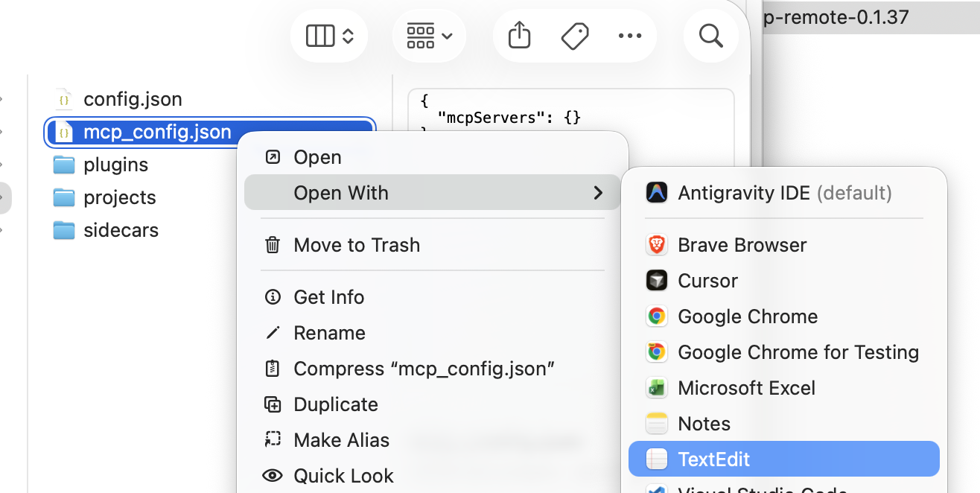Open the more actions ellipsis menu
980x493 pixels.
(630, 36)
